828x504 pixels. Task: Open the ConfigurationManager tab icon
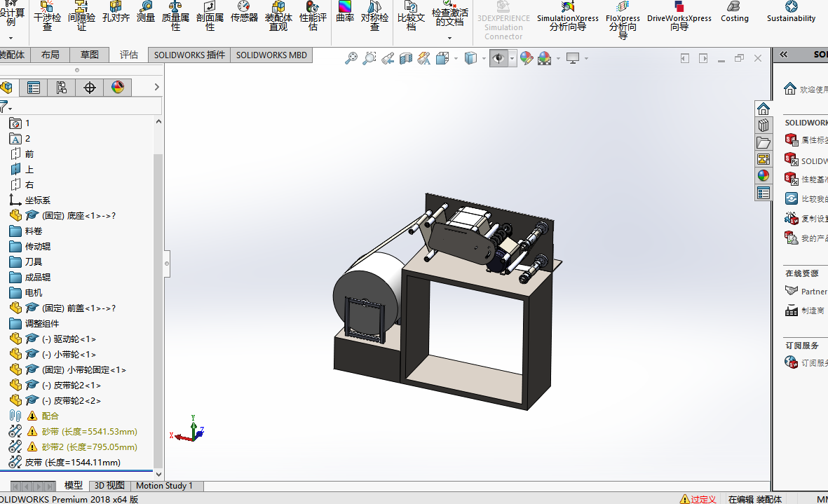[61, 88]
